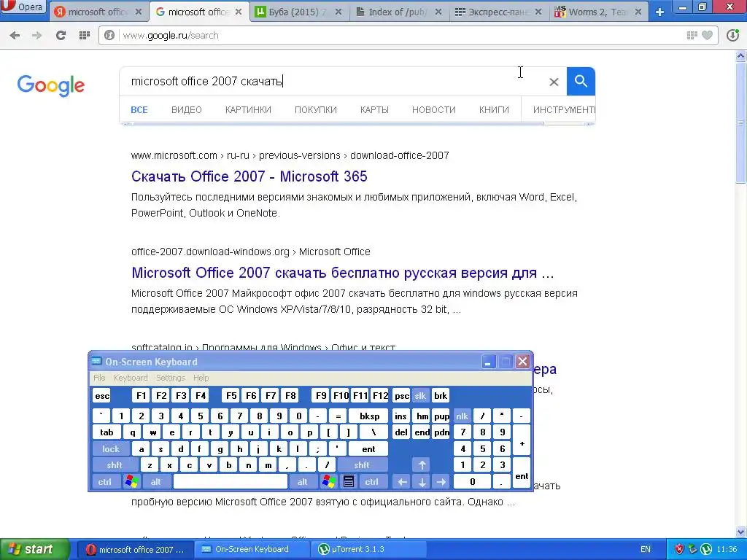
Task: Open the Opera main menu
Action: click(x=23, y=7)
